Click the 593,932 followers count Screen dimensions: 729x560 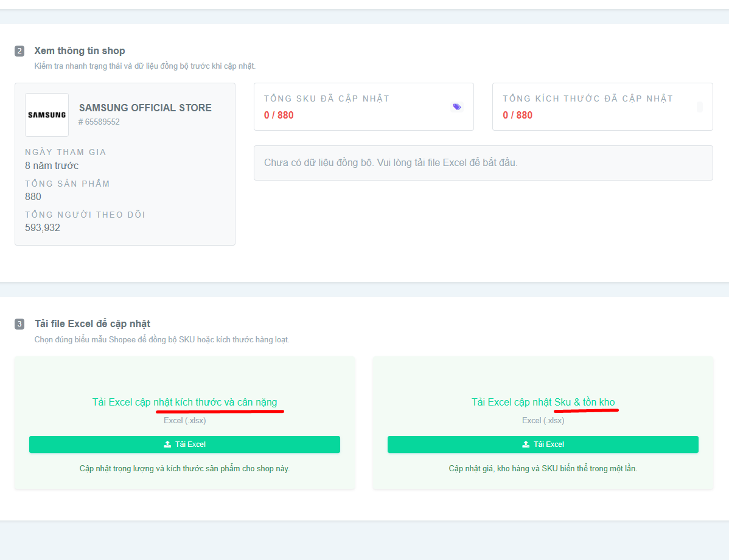pyautogui.click(x=43, y=228)
